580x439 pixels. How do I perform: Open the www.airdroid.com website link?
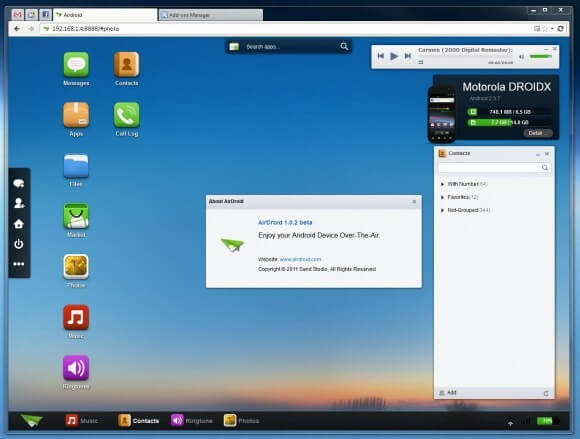(300, 259)
